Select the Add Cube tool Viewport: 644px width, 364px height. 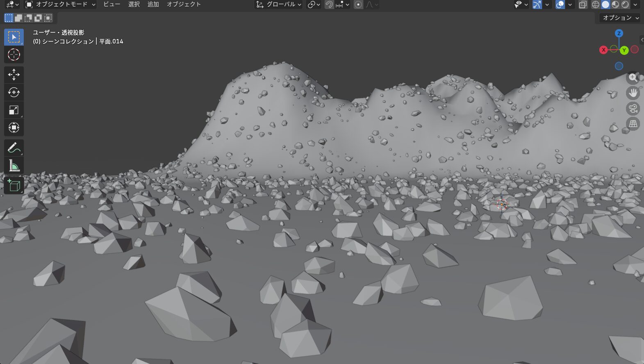(14, 186)
